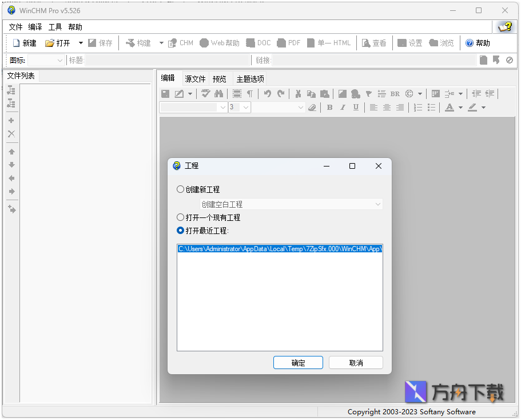Click the CHM compile icon
The image size is (521, 420).
(x=180, y=42)
